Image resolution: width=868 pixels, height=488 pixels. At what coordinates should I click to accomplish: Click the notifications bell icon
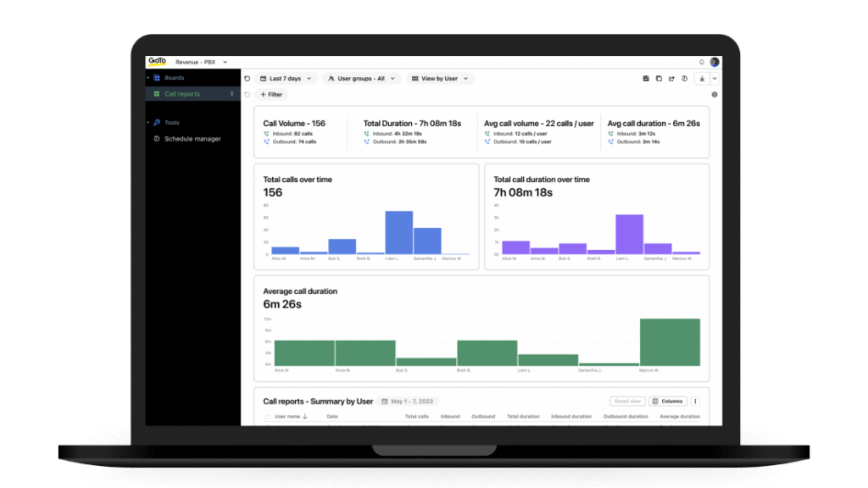tap(702, 62)
